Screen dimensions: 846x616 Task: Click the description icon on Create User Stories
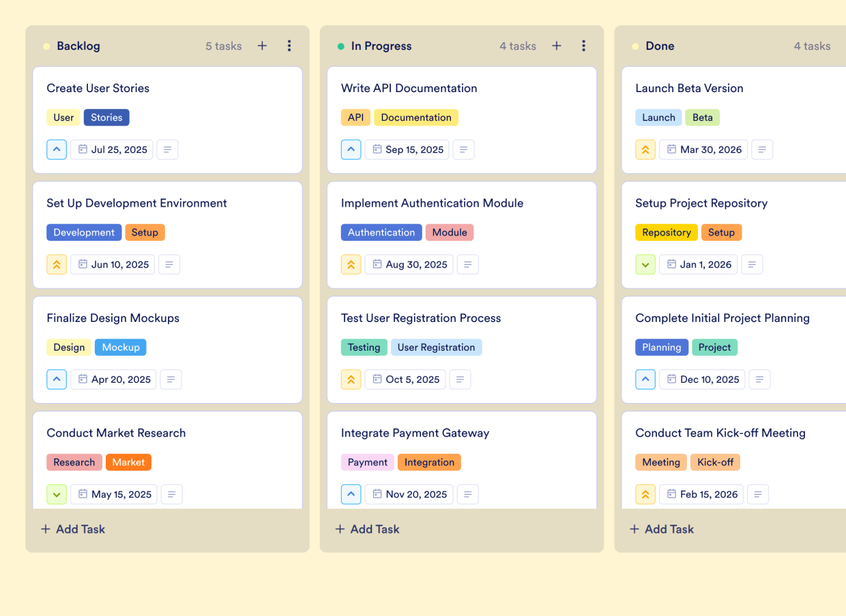[167, 149]
